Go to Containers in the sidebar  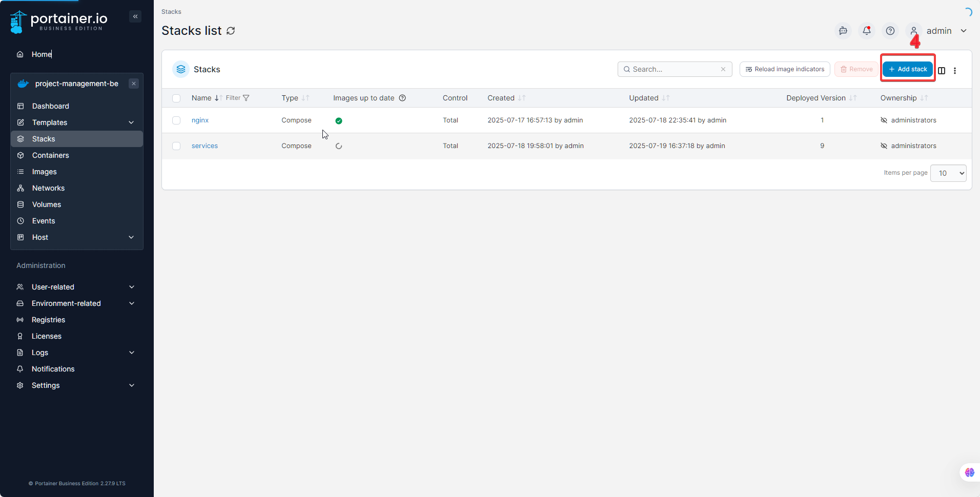pyautogui.click(x=50, y=155)
